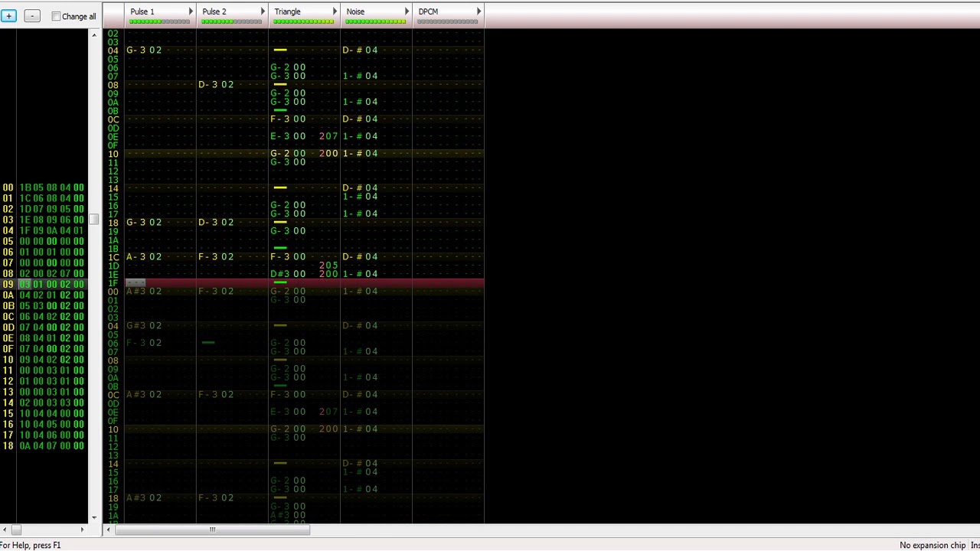Expand effect columns with Triangle arrow

pyautogui.click(x=335, y=11)
